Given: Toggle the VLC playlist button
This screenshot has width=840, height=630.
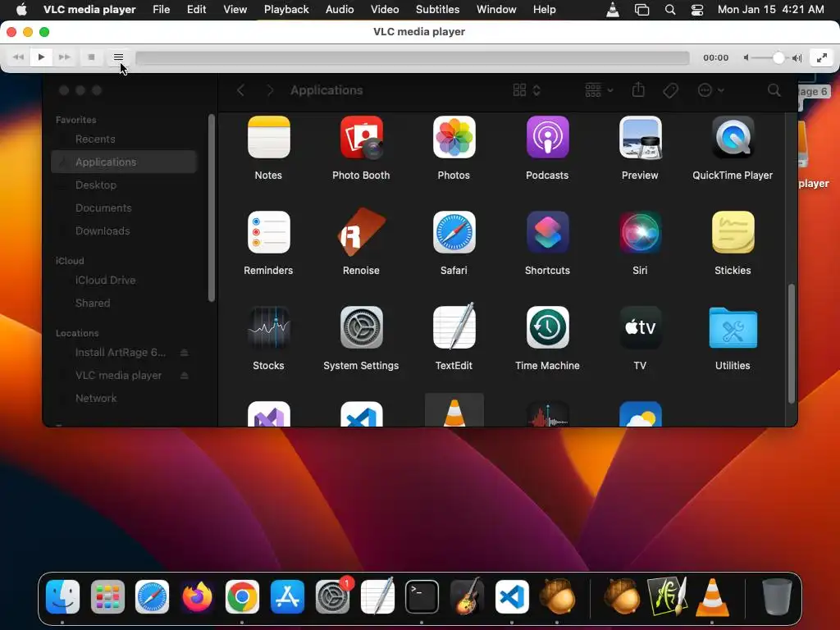Looking at the screenshot, I should click(118, 57).
